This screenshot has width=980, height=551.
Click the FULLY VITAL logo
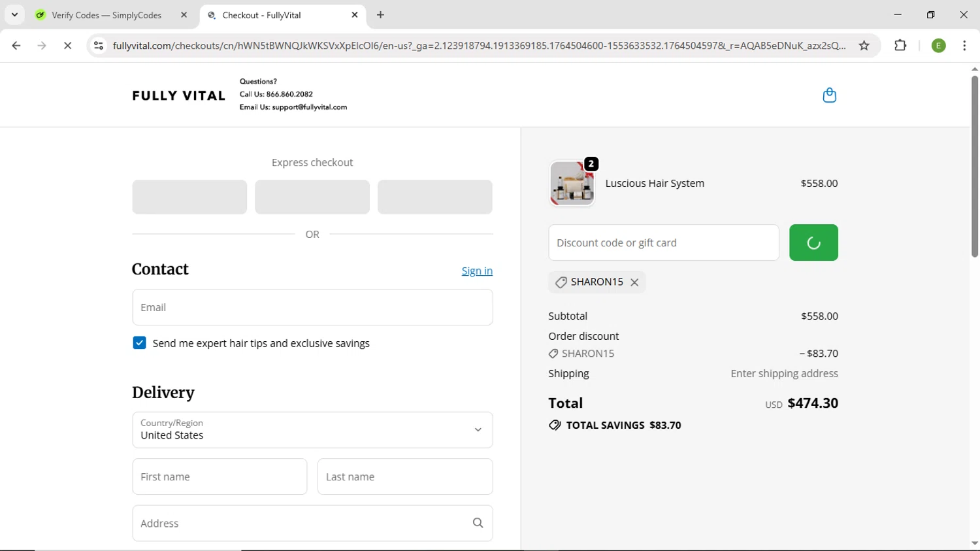click(178, 95)
